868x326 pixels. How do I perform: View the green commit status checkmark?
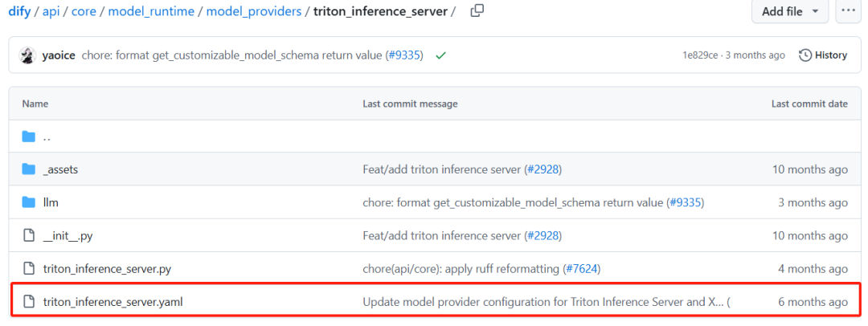coord(440,55)
